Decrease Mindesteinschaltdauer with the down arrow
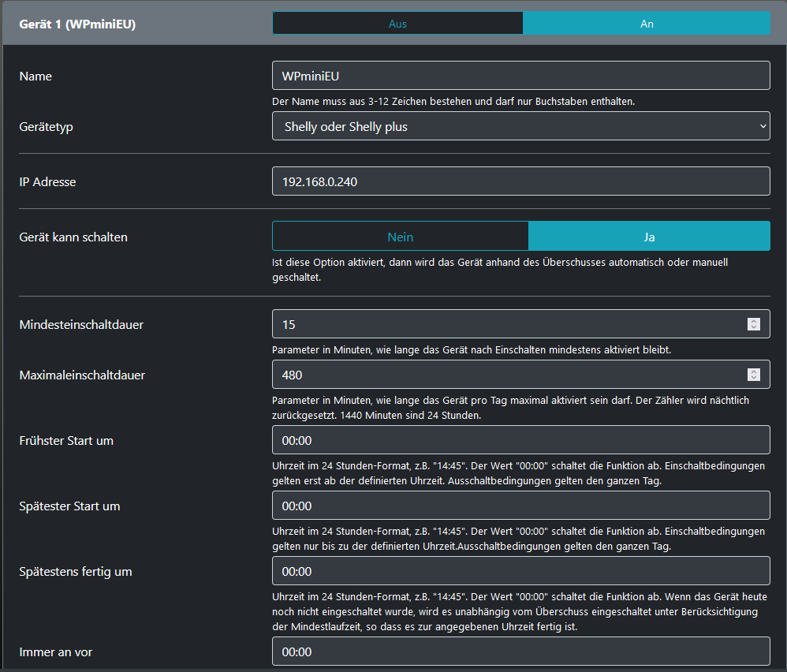 754,327
